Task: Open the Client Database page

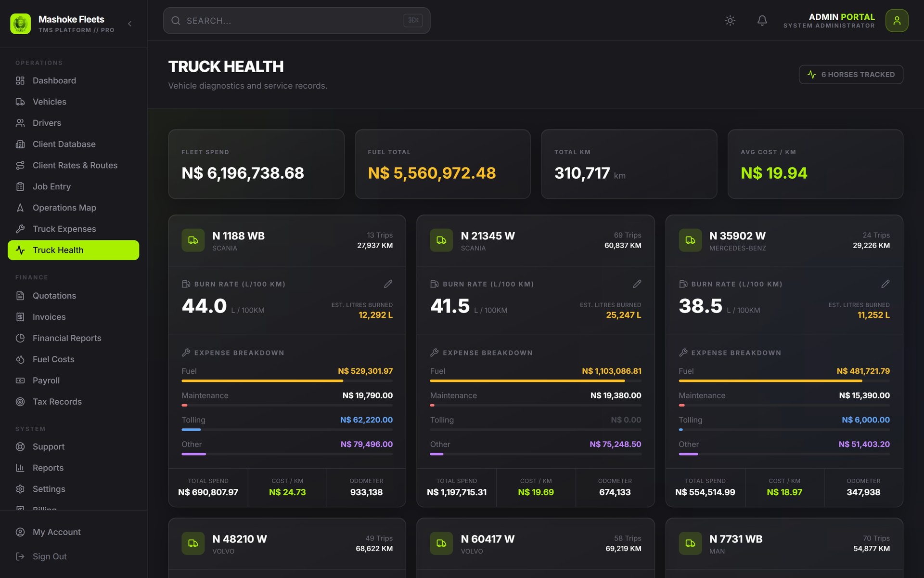Action: tap(74, 144)
